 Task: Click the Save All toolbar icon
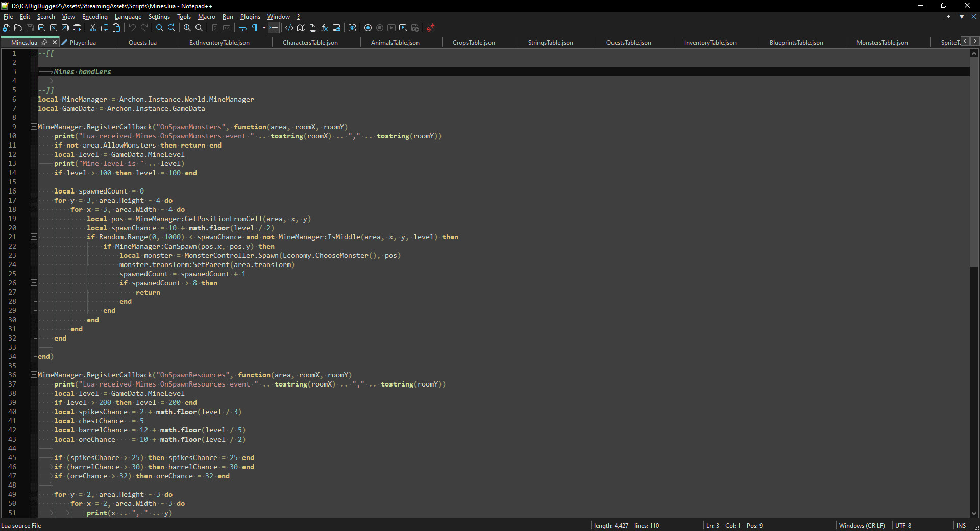(x=42, y=28)
